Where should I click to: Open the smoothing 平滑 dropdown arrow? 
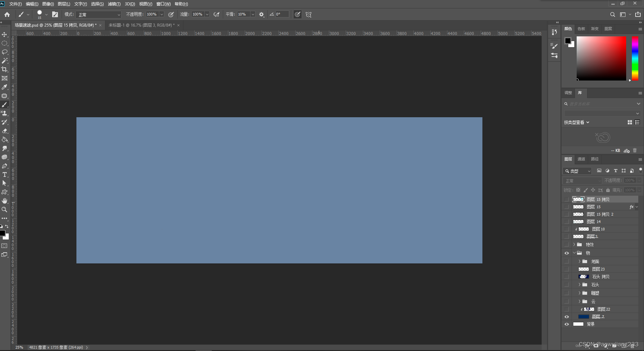[x=253, y=14]
